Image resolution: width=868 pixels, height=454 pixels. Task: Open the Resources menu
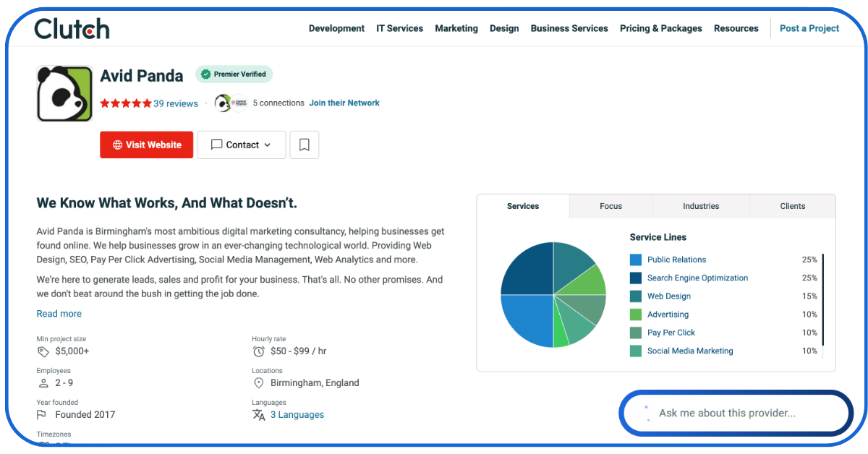pyautogui.click(x=736, y=28)
